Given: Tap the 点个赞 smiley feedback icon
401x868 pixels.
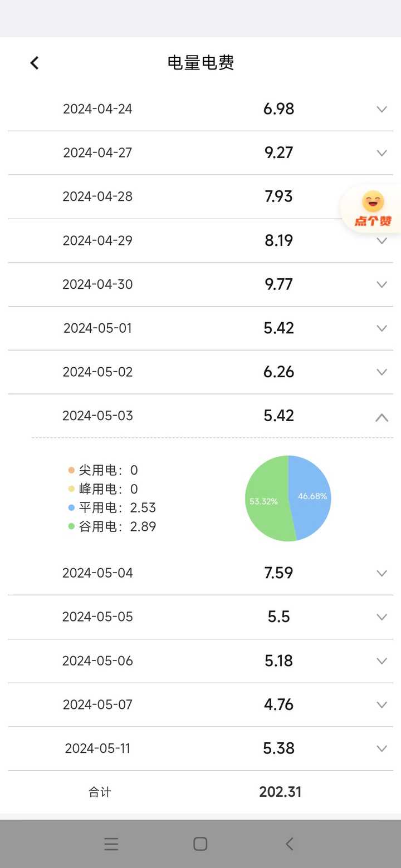Looking at the screenshot, I should [x=373, y=209].
